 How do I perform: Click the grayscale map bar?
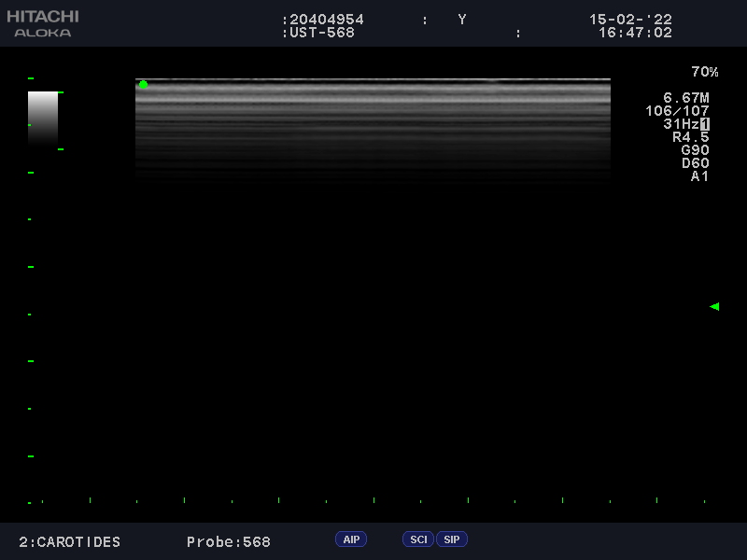pyautogui.click(x=43, y=117)
